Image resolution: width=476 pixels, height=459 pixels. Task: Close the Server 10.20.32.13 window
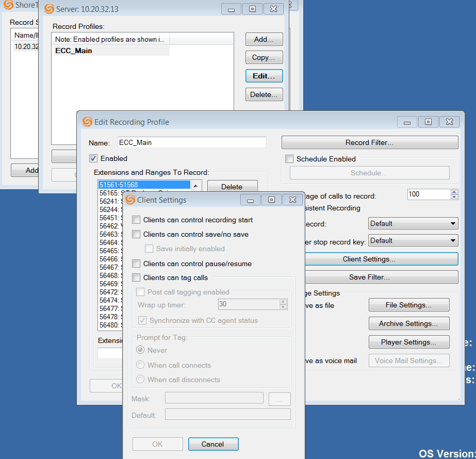tap(273, 9)
